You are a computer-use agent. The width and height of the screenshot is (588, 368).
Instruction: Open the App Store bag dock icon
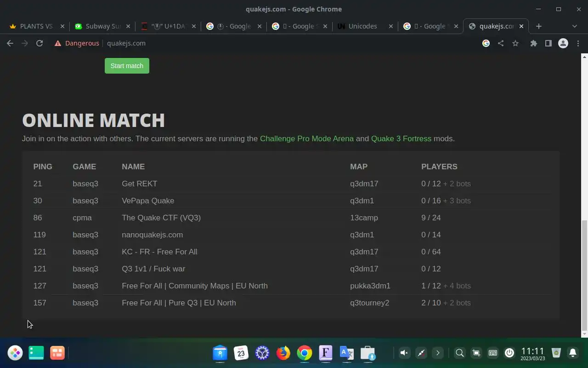click(x=368, y=353)
